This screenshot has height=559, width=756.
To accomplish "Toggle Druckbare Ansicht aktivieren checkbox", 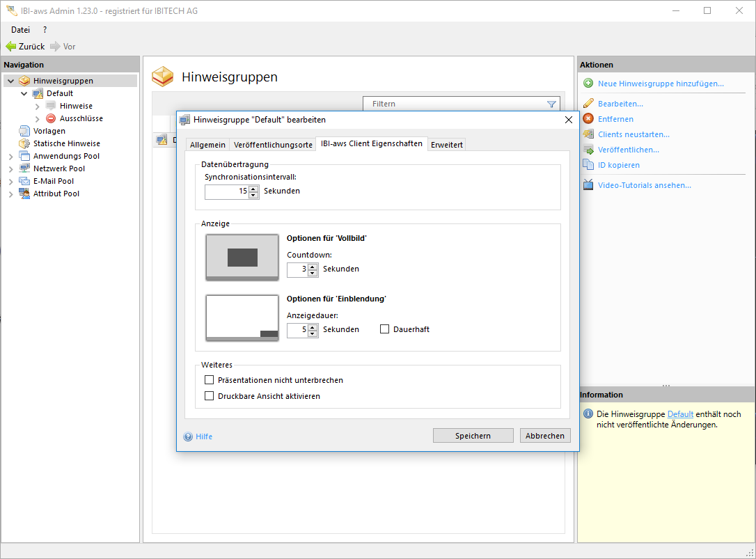I will click(x=209, y=396).
